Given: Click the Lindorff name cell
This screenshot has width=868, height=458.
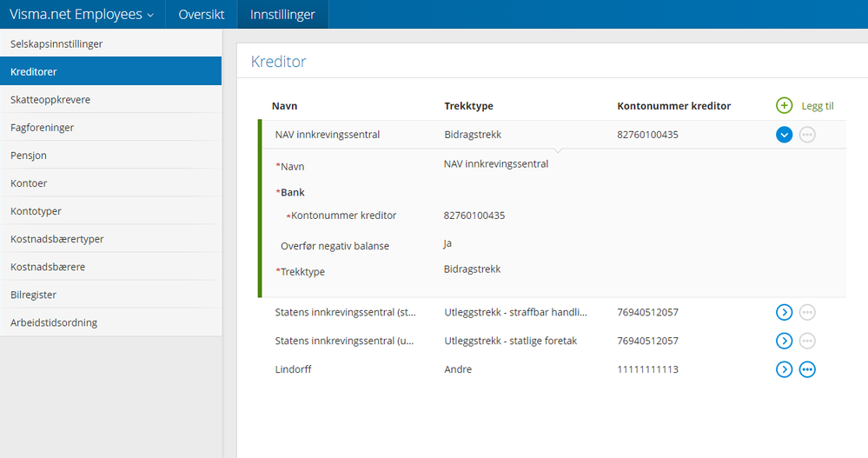Looking at the screenshot, I should point(293,369).
